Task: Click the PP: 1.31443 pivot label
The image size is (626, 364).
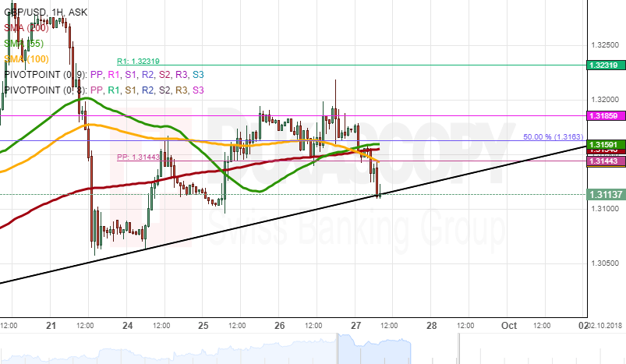Action: tap(139, 156)
